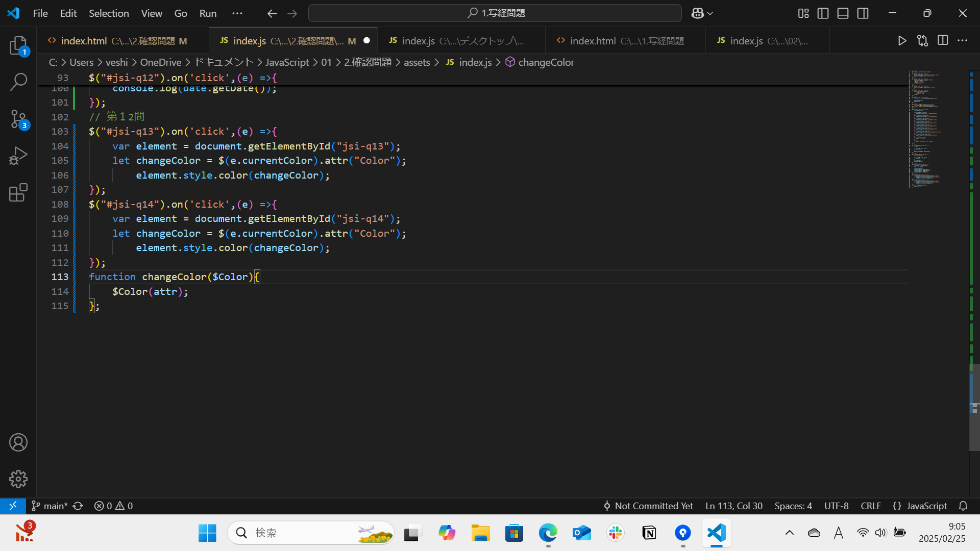The image size is (980, 551).
Task: Open Run and Debug view
Action: [18, 156]
